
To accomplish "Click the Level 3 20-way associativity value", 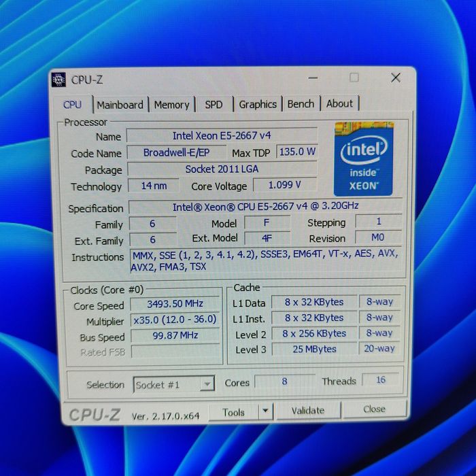I will pyautogui.click(x=379, y=348).
